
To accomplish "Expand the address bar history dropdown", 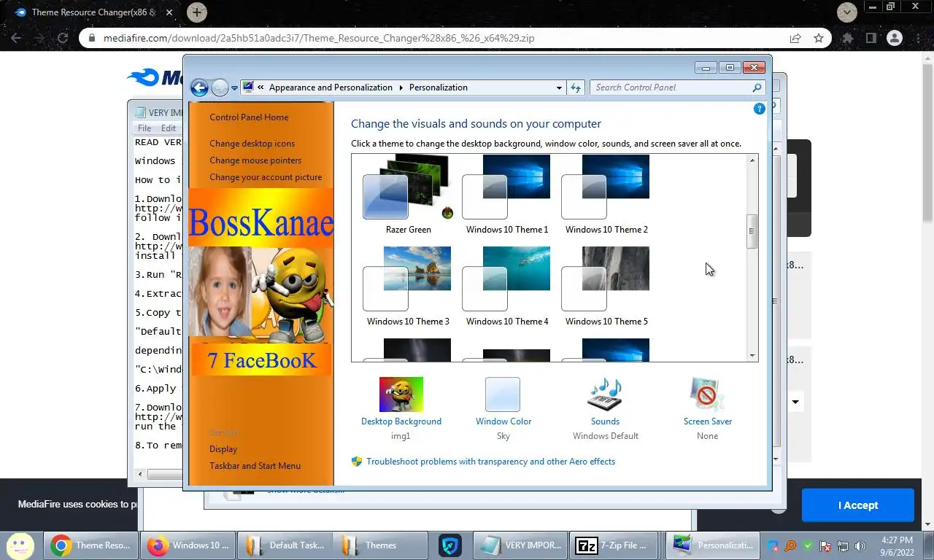I will tap(559, 87).
